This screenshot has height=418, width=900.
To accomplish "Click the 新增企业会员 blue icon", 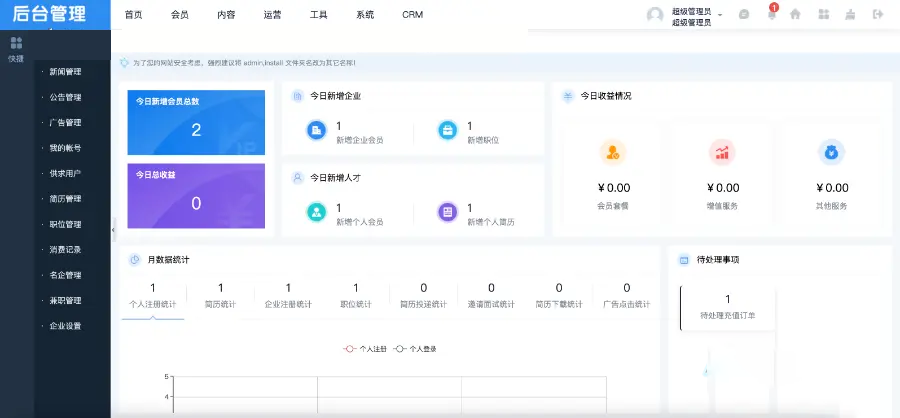I will (316, 131).
